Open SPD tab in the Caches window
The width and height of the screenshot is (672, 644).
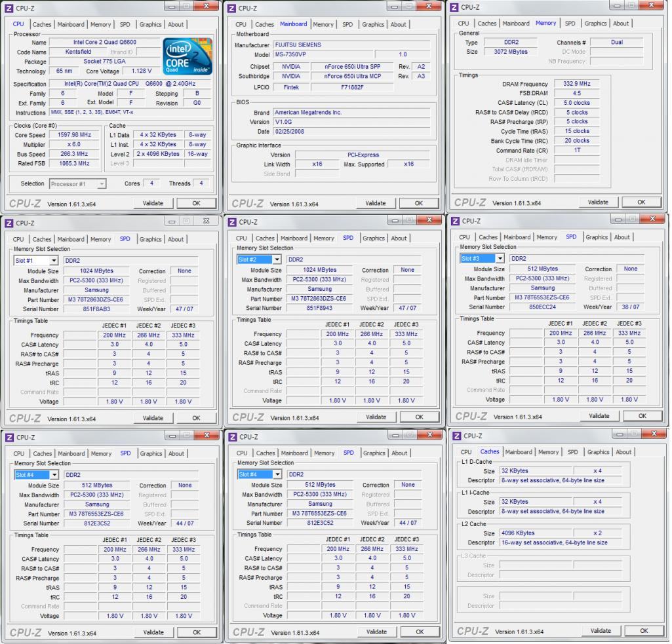(572, 452)
